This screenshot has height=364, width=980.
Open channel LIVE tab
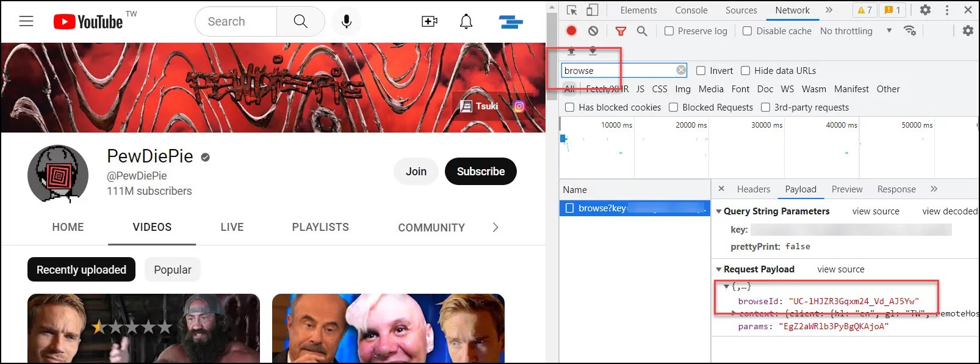[232, 227]
